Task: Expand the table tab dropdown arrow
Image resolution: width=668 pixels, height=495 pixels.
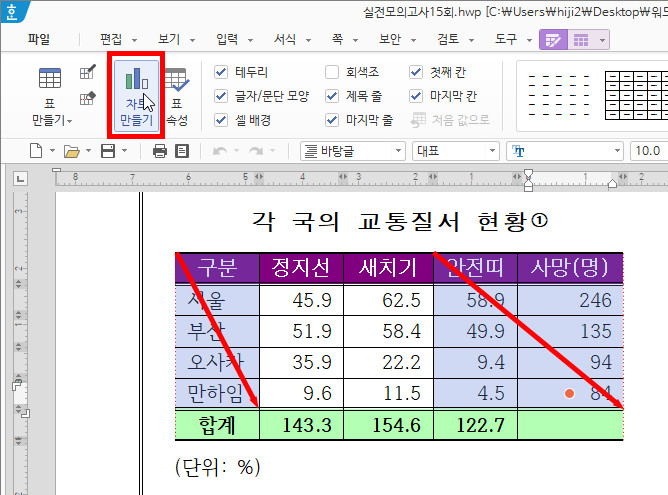Action: pos(602,40)
